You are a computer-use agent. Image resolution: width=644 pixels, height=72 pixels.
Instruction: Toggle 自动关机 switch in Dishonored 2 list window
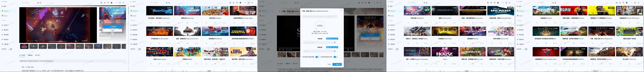point(397,49)
